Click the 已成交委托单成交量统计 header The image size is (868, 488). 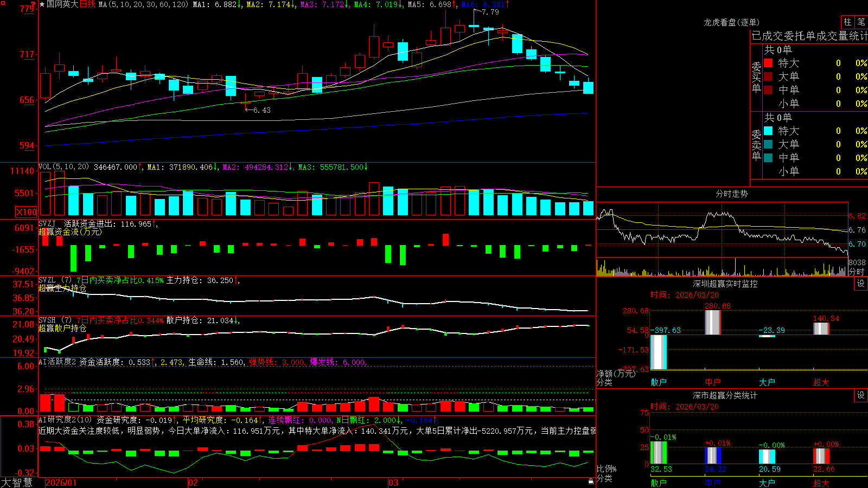[809, 36]
